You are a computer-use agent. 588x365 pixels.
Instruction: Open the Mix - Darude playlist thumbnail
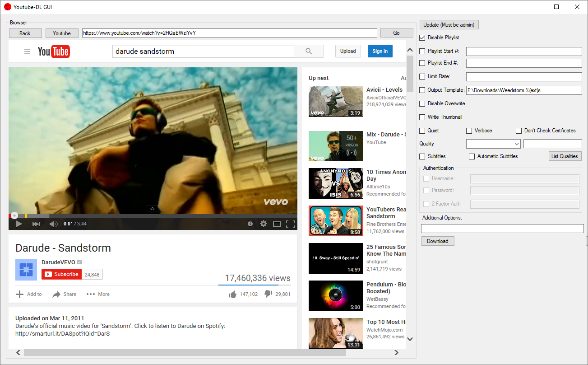[x=336, y=146]
